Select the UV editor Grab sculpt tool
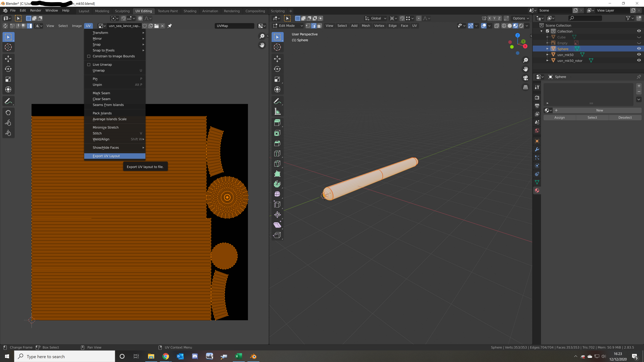Screen dimensions: 644x362 click(8, 112)
